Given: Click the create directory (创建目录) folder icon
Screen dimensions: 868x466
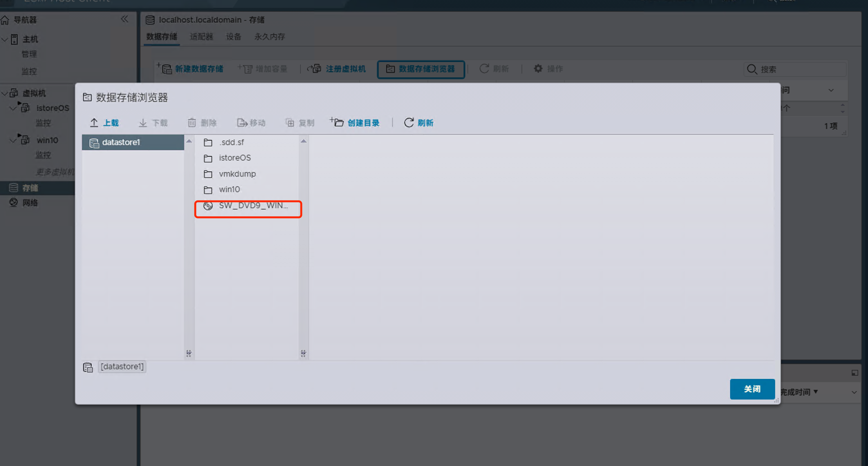Looking at the screenshot, I should coord(337,122).
